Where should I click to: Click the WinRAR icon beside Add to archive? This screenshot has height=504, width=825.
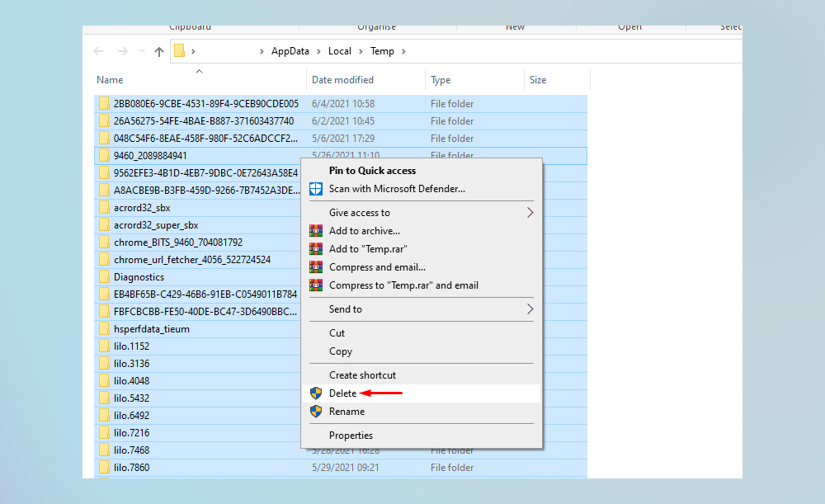click(x=316, y=231)
